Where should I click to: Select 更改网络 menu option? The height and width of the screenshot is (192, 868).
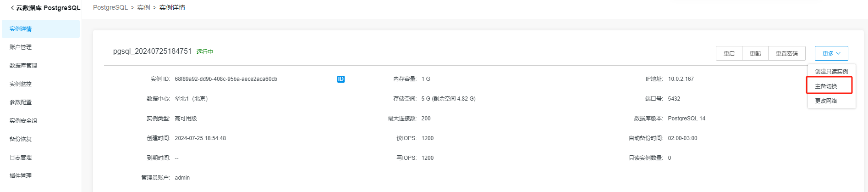point(826,101)
